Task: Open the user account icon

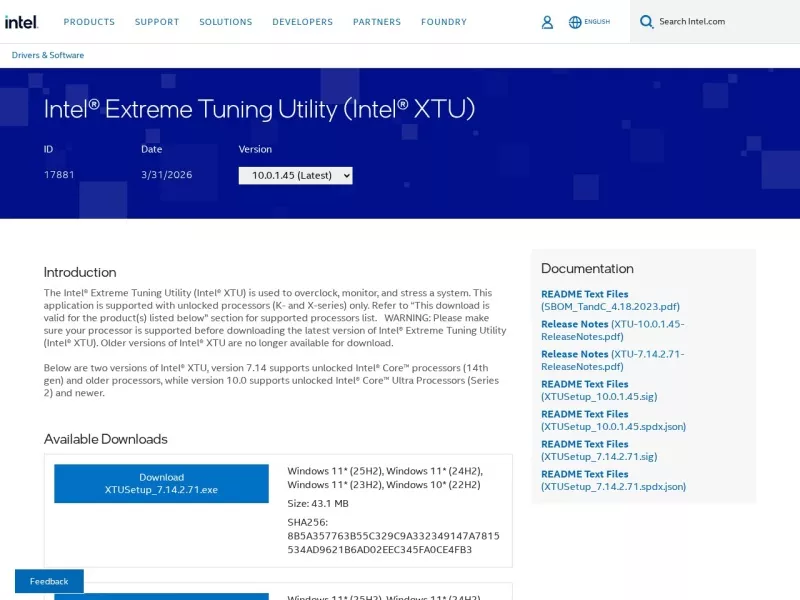Action: (547, 22)
